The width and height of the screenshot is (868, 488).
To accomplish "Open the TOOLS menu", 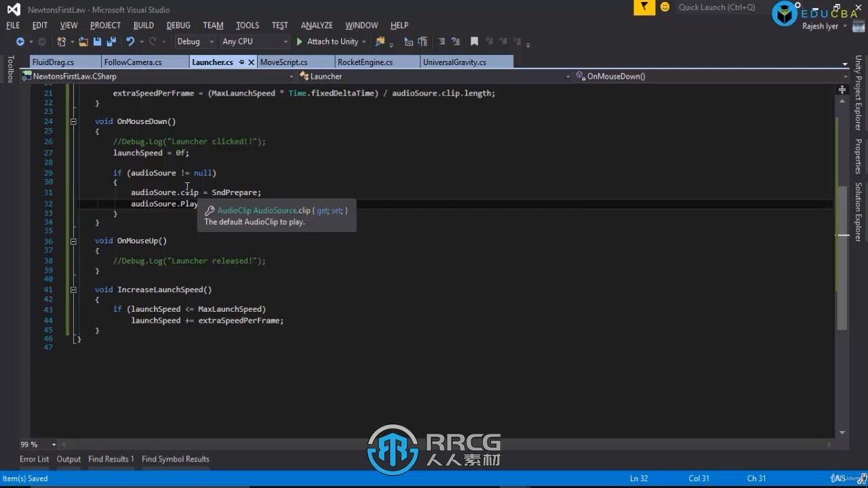I will pos(248,25).
